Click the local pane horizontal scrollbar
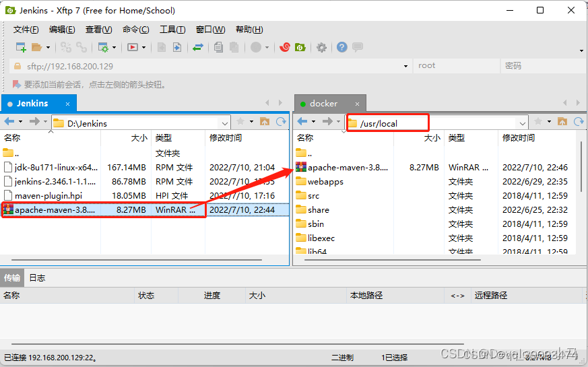The width and height of the screenshot is (588, 367). 137,259
